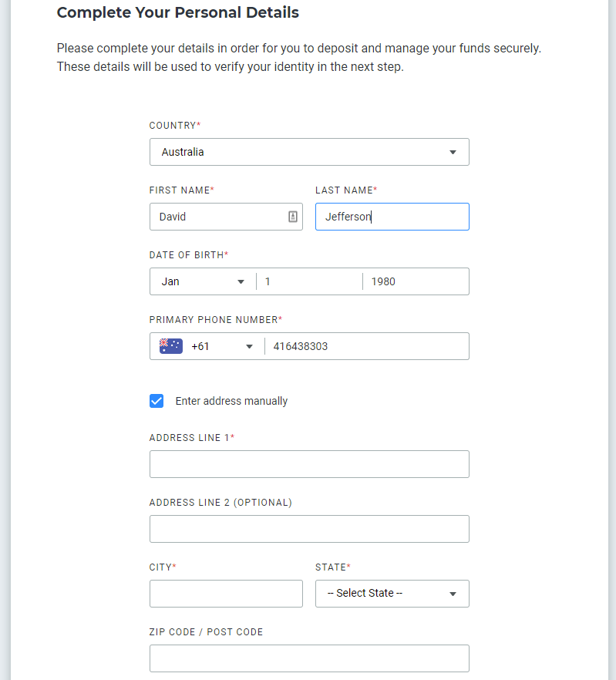Viewport: 616px width, 680px height.
Task: Open the +61 country code selector
Action: 207,346
